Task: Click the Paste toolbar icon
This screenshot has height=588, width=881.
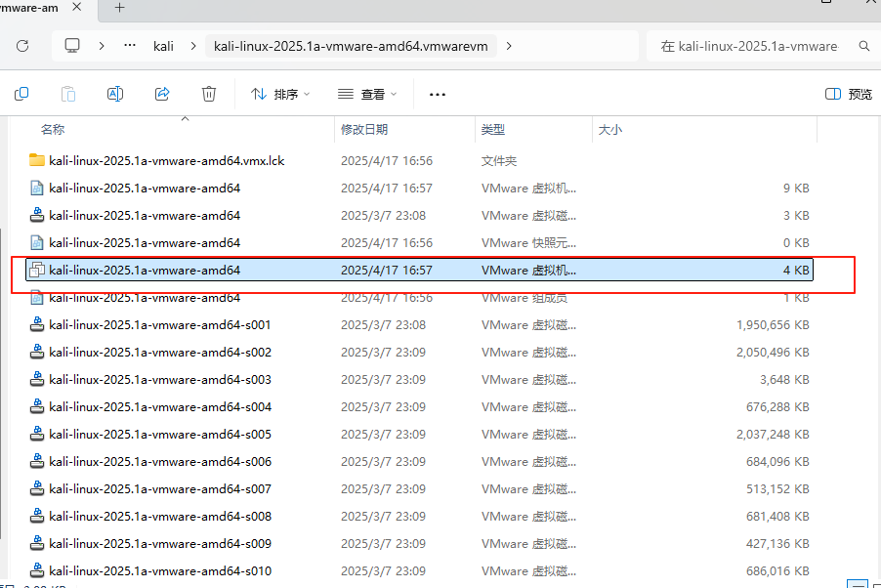Action: [x=68, y=94]
